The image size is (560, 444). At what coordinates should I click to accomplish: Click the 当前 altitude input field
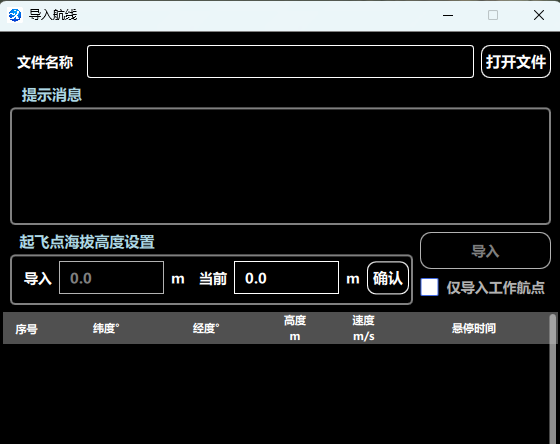pyautogui.click(x=286, y=278)
